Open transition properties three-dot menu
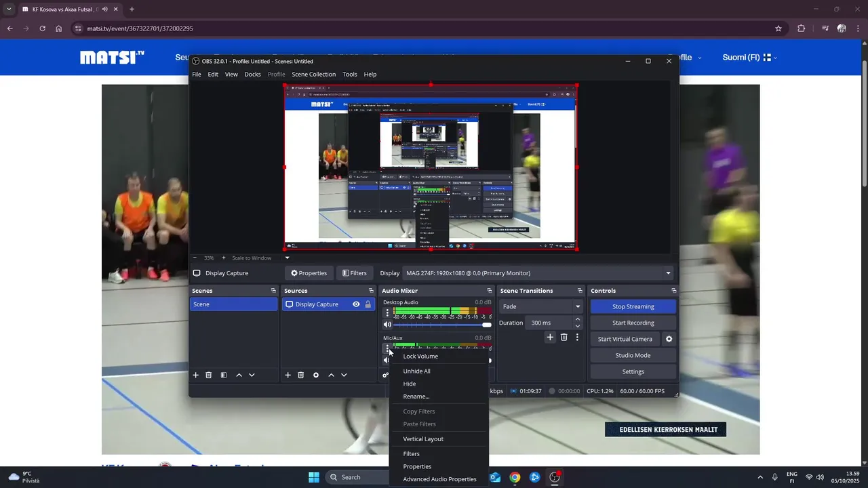 point(577,337)
